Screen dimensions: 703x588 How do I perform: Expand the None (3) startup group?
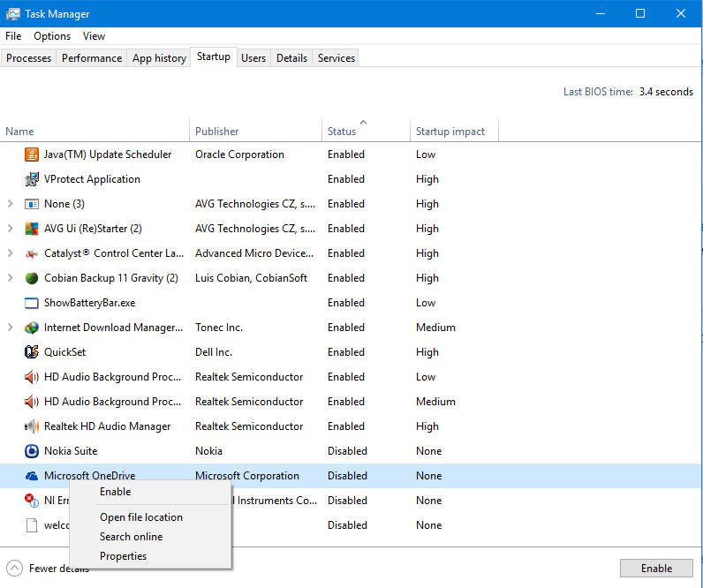click(11, 204)
